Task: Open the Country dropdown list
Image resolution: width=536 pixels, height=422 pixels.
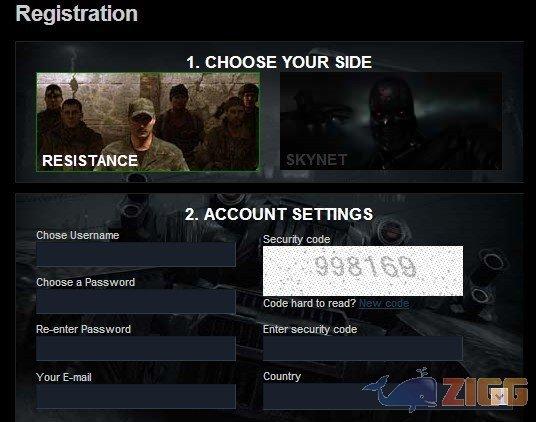Action: (388, 396)
